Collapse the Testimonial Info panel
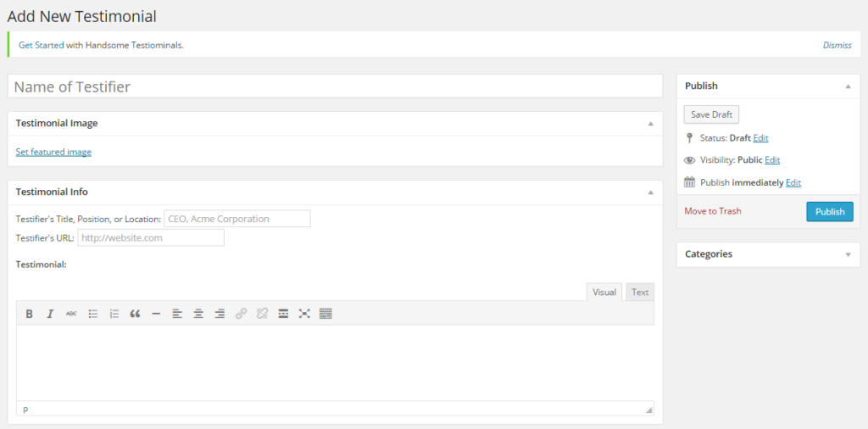The image size is (868, 429). [651, 192]
